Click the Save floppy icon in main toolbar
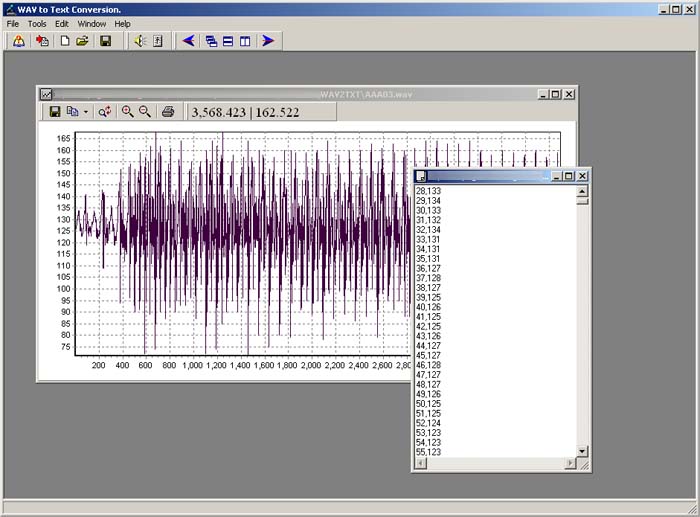The height and width of the screenshot is (517, 700). [105, 41]
